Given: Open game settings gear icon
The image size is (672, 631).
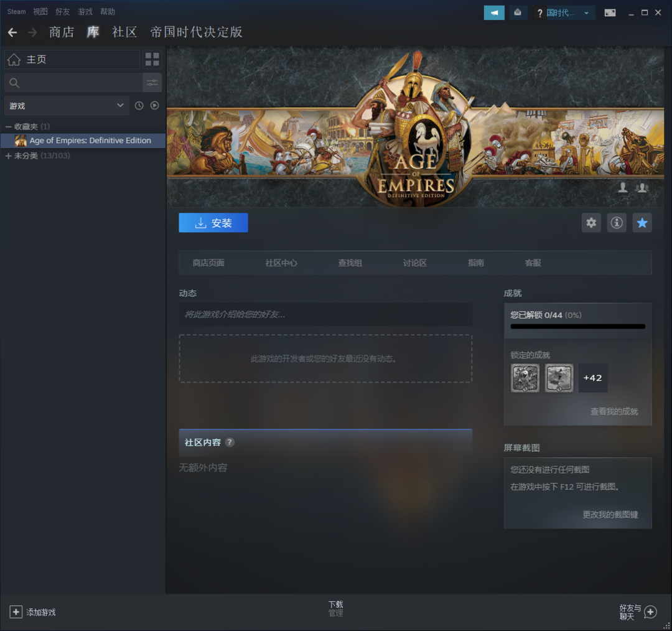Looking at the screenshot, I should click(591, 223).
